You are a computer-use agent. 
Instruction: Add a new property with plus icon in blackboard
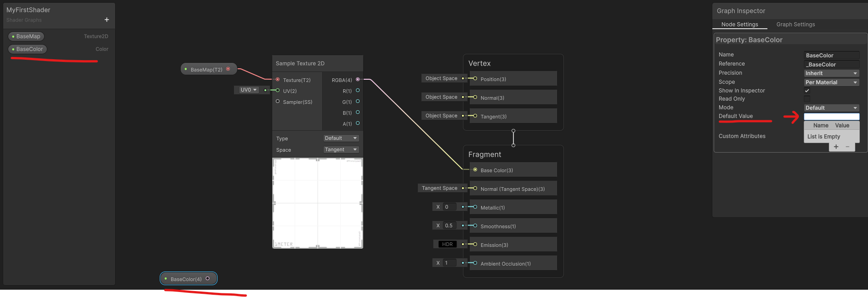(x=107, y=20)
